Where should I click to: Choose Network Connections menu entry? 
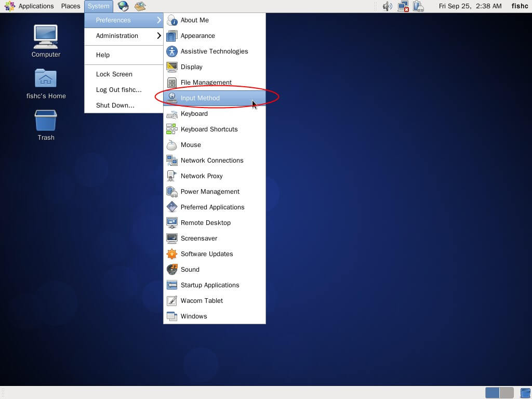click(211, 160)
